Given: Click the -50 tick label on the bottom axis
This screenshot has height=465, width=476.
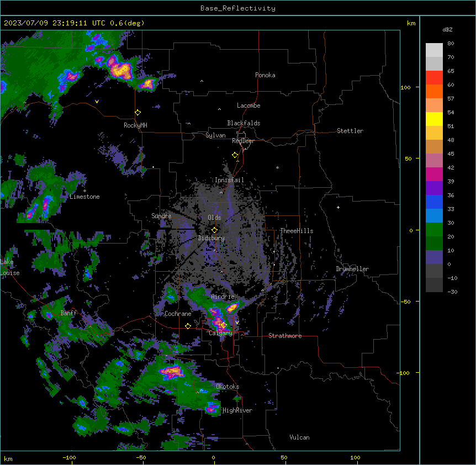Looking at the screenshot, I should click(x=141, y=457).
